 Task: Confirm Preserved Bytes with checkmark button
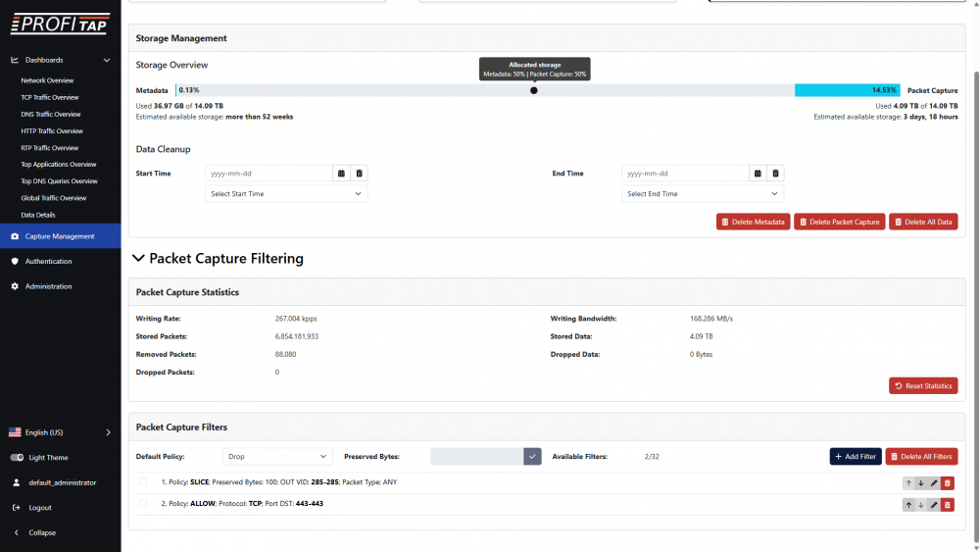coord(533,457)
